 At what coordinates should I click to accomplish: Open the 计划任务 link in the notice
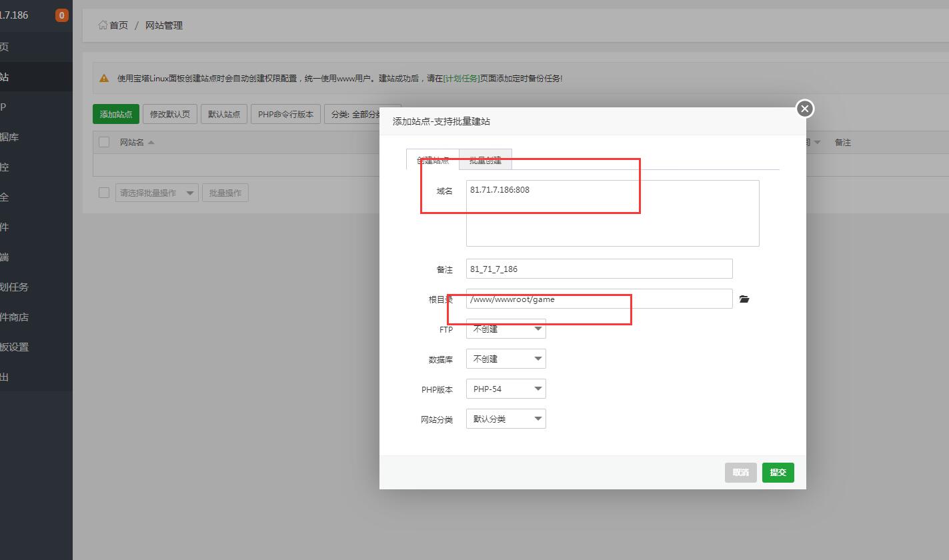(461, 78)
